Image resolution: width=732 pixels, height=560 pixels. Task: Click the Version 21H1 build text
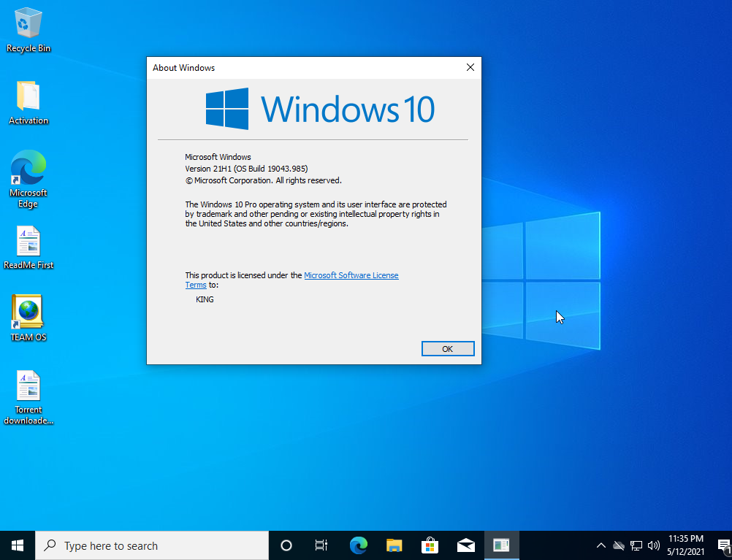point(246,169)
